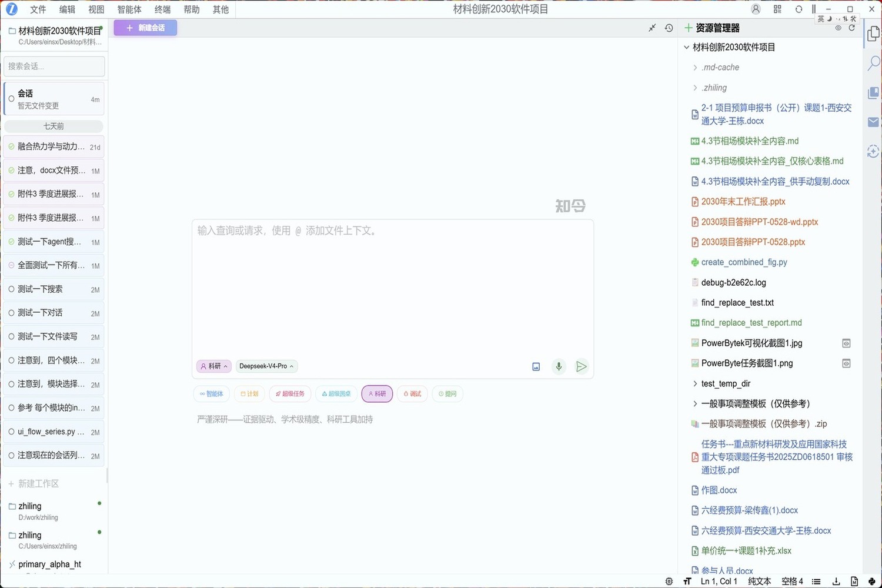Select the 智能体 mode chip
The height and width of the screenshot is (588, 882).
[x=211, y=394]
